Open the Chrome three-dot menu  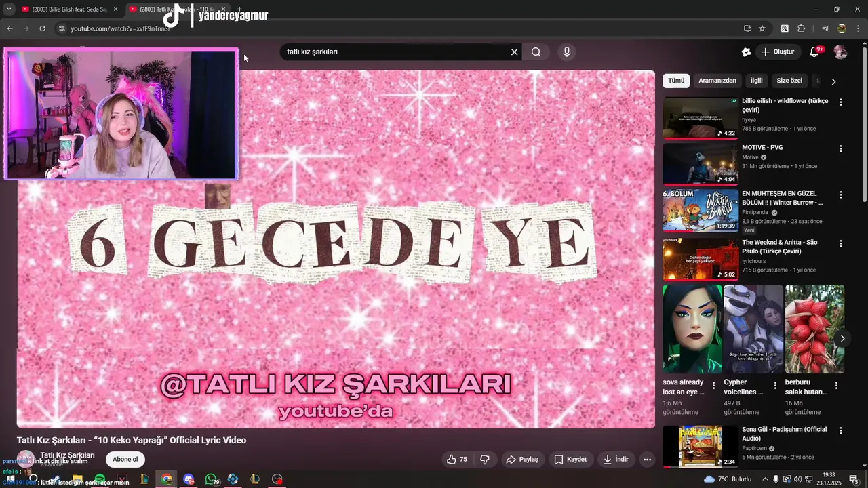pos(858,28)
